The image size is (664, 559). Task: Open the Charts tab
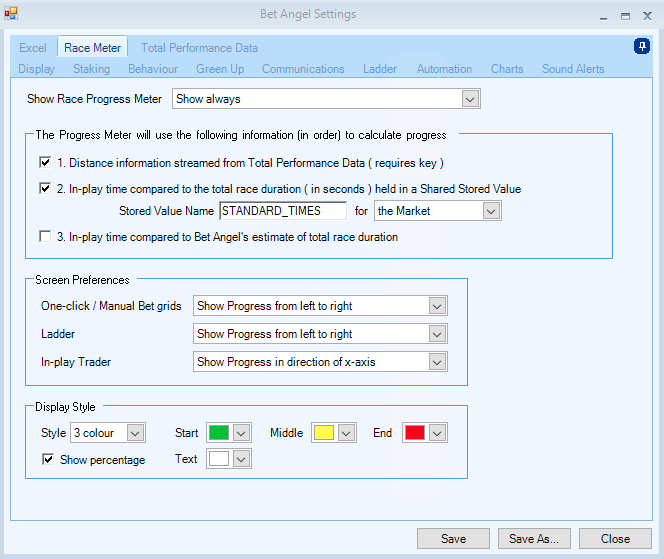(507, 69)
